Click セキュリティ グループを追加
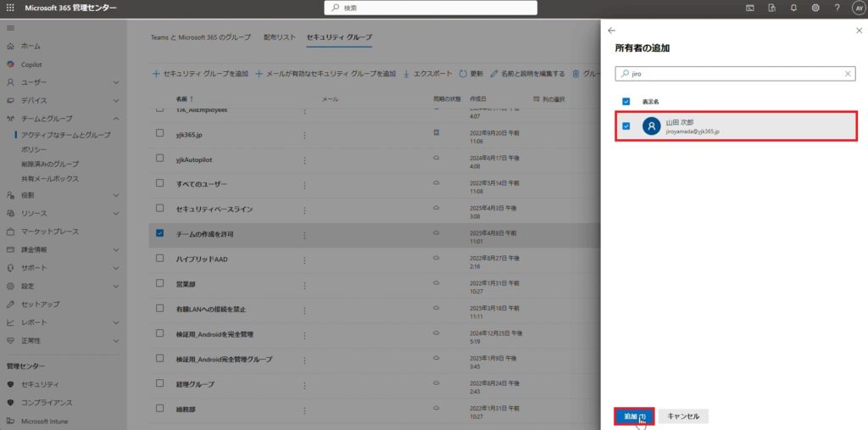Viewport: 868px width, 430px height. point(200,73)
